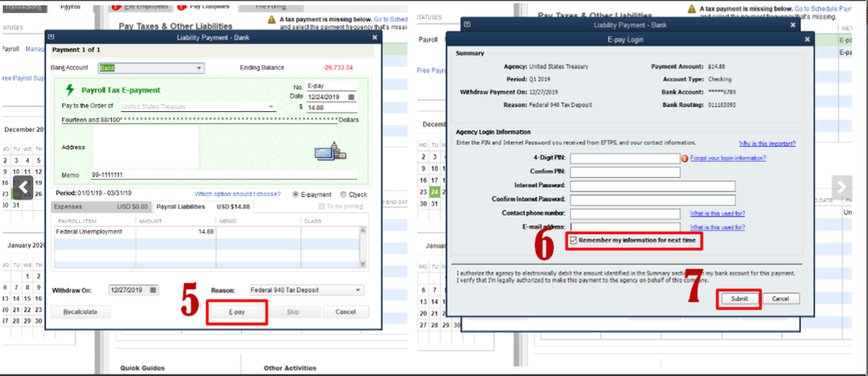Select the E-payment radio button
868x376 pixels.
[x=295, y=195]
